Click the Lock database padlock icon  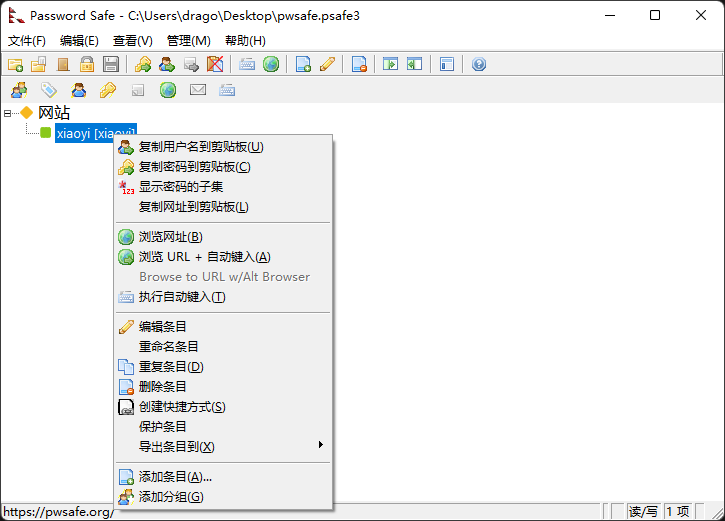point(87,64)
